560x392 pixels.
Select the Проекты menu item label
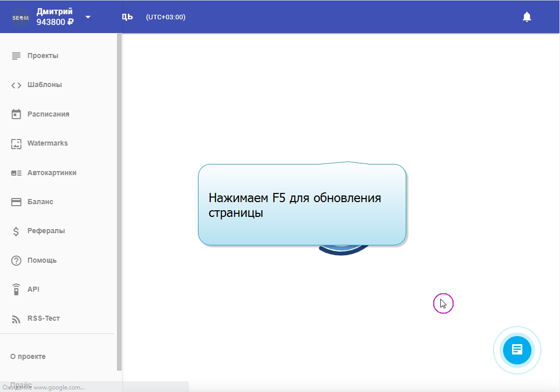tap(43, 55)
